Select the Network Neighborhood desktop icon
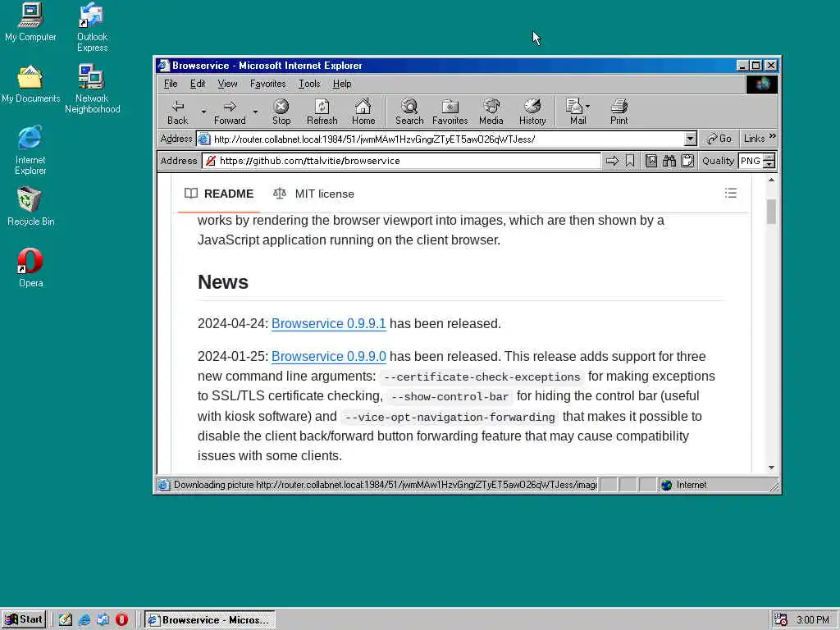Screen dimensions: 840x630 [92, 89]
